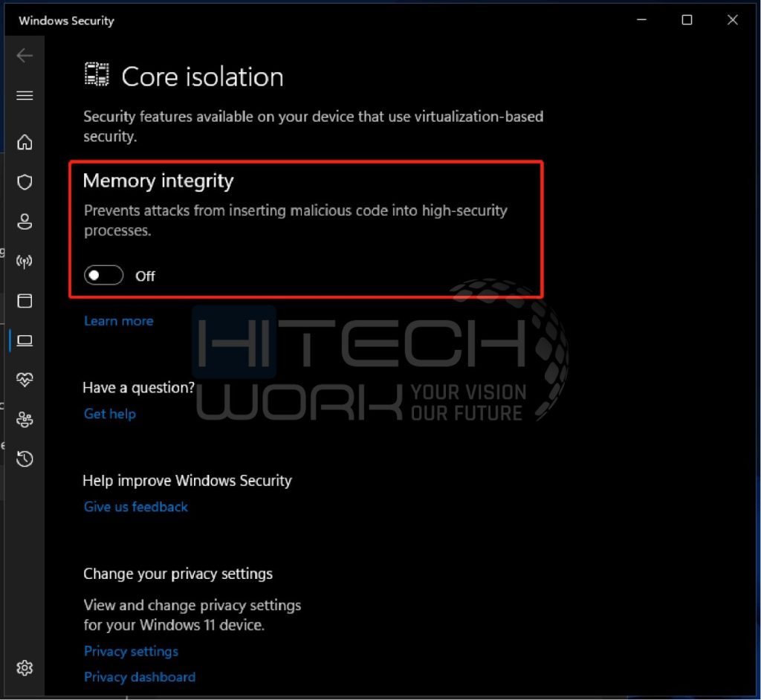The height and width of the screenshot is (700, 761).
Task: Click Give us feedback link
Action: [x=135, y=507]
